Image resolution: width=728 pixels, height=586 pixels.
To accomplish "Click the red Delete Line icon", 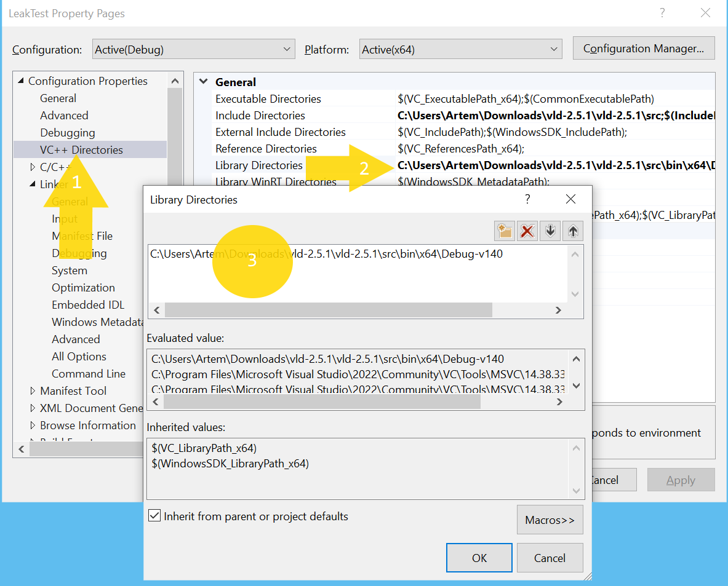I will [527, 231].
